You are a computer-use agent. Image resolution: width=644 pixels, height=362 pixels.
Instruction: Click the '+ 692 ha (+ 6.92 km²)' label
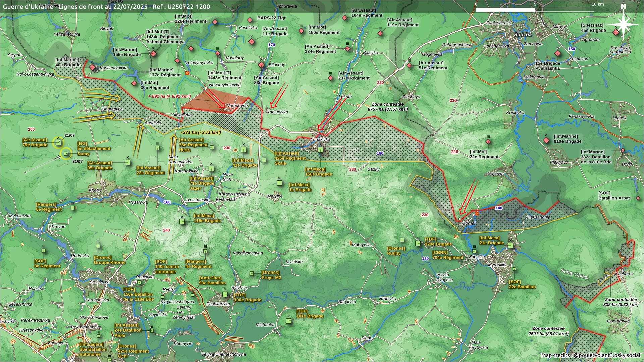click(169, 96)
